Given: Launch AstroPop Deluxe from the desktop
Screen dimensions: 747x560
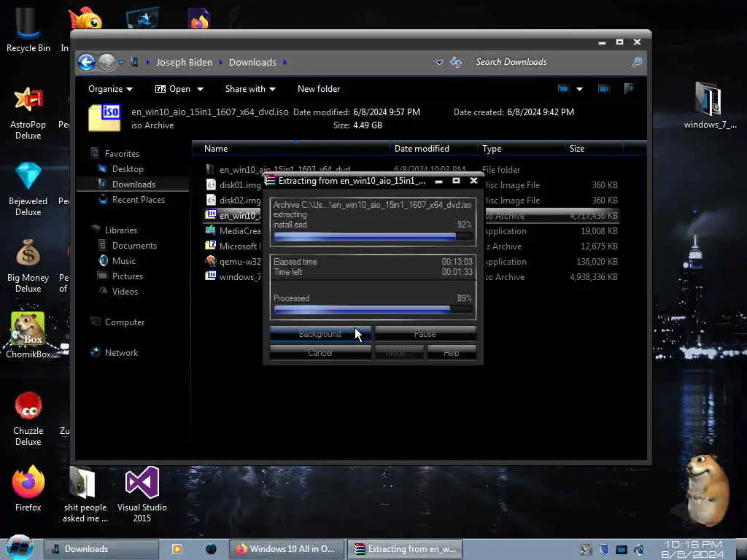Looking at the screenshot, I should pos(28,113).
